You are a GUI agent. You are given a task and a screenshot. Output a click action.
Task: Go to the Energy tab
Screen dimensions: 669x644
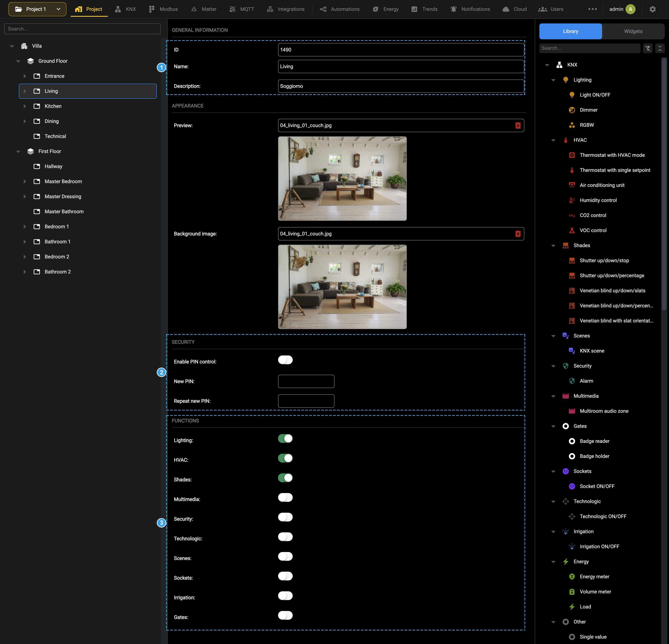(386, 9)
